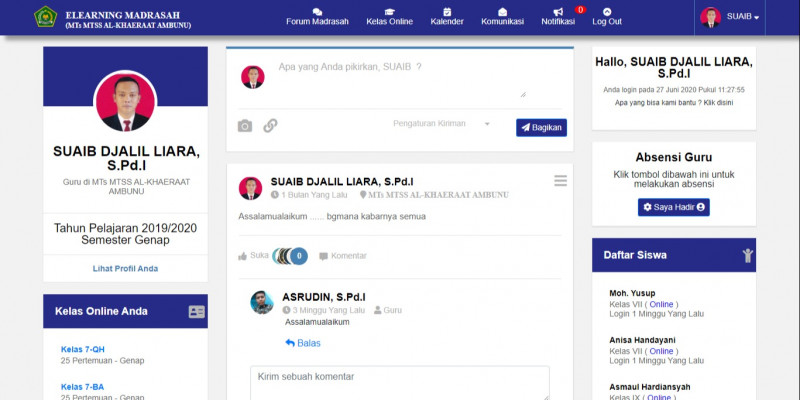Click the large profile photo thumbnail
The image size is (800, 400).
click(x=125, y=102)
